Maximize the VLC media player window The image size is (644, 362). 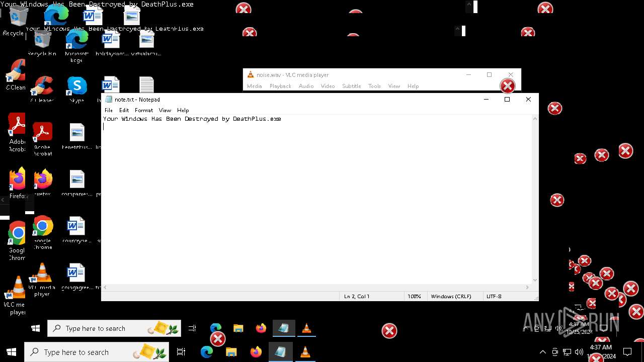(489, 74)
